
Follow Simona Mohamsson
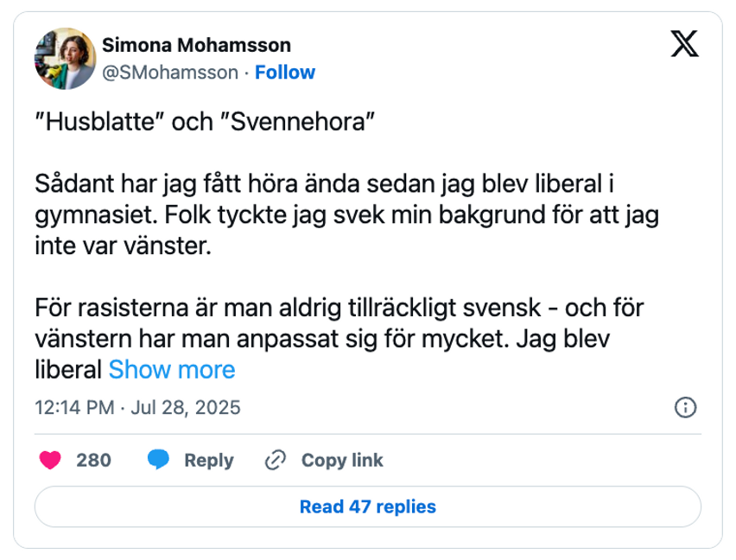[285, 72]
